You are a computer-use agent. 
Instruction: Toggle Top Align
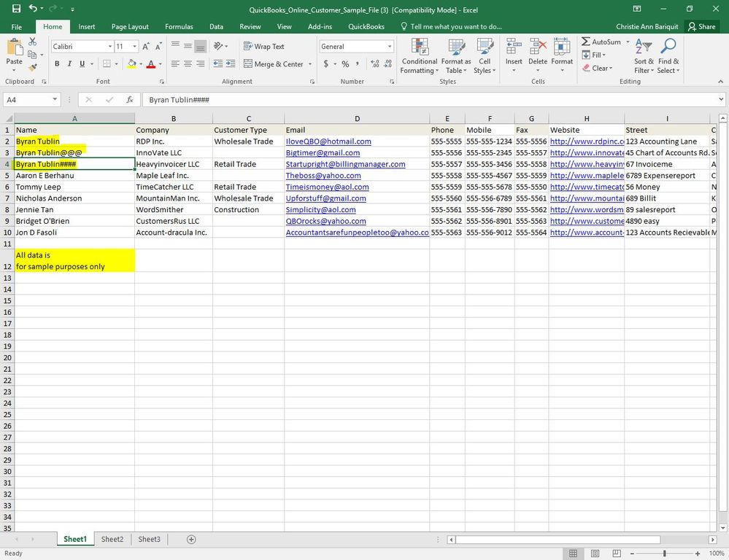point(175,46)
